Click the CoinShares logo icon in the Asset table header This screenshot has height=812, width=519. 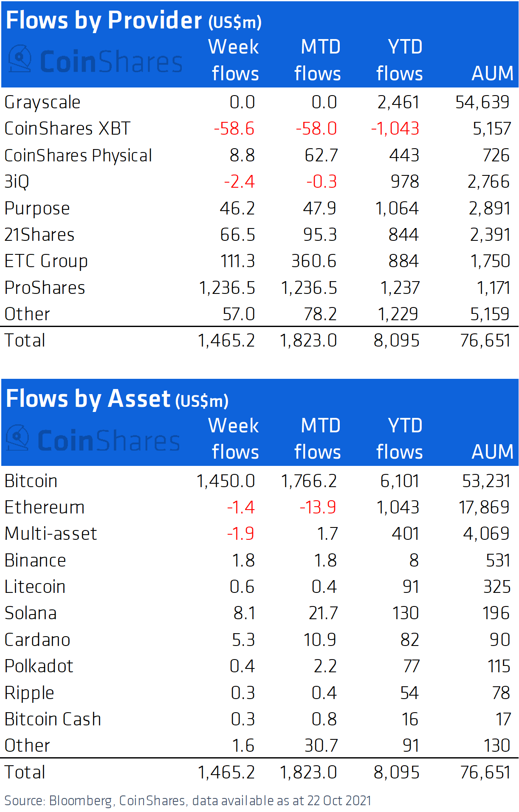coord(18,437)
